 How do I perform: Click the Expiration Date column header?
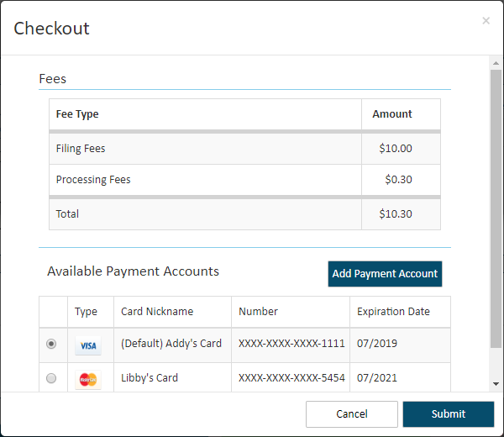pyautogui.click(x=393, y=311)
